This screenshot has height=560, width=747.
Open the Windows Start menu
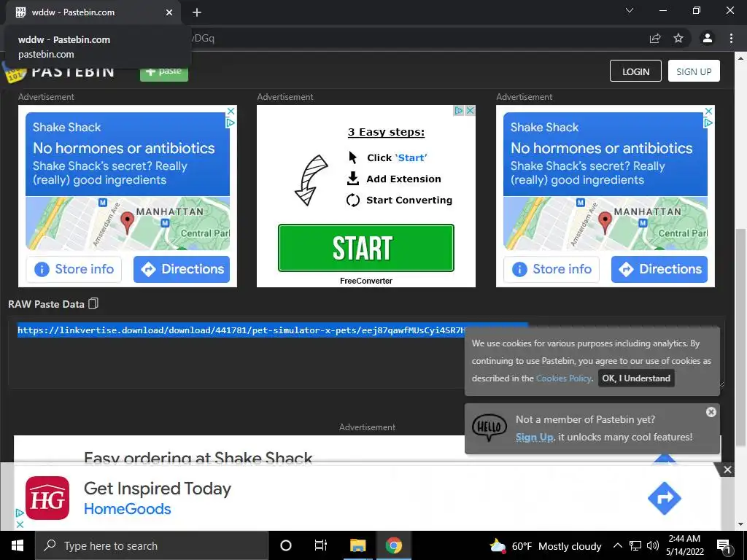(x=18, y=545)
